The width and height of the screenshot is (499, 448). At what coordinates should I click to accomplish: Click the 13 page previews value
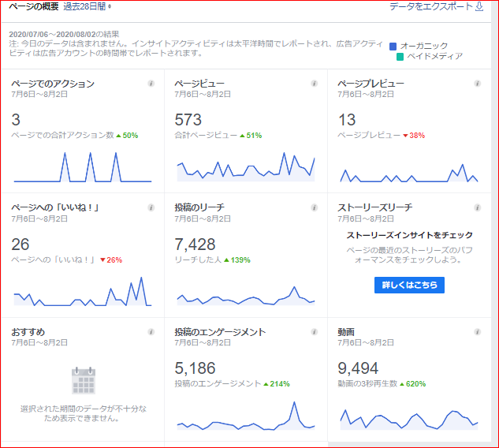coord(347,120)
